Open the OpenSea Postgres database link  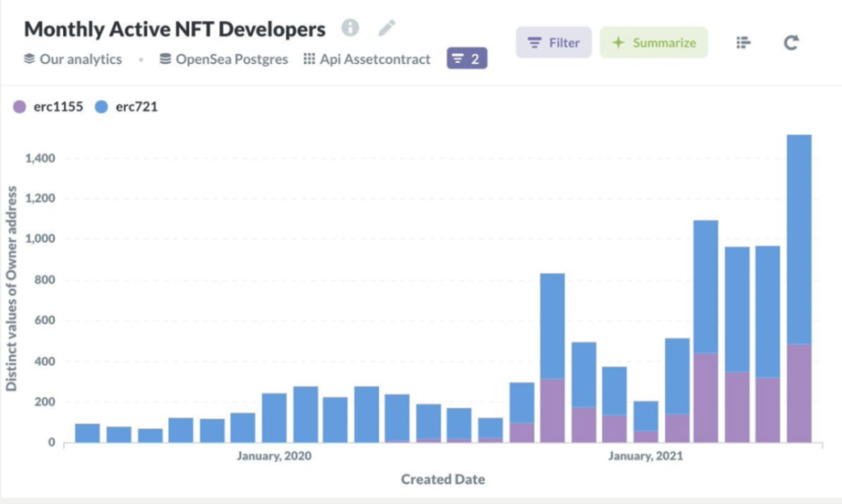click(232, 59)
